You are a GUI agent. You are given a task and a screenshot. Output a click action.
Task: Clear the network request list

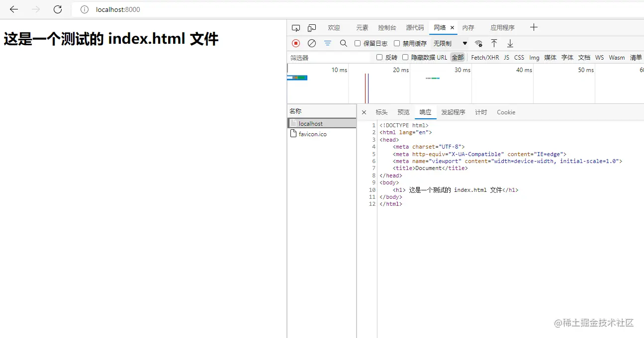click(x=312, y=43)
